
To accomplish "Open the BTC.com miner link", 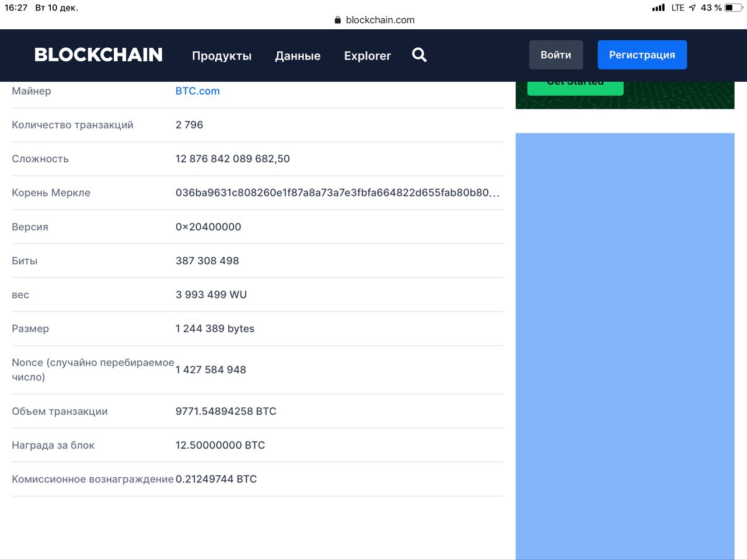I will 198,91.
